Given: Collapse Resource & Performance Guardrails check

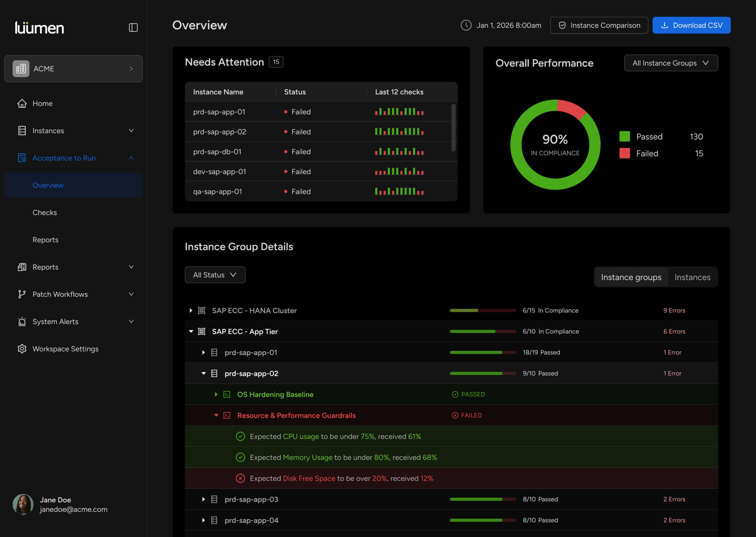Looking at the screenshot, I should tap(216, 415).
